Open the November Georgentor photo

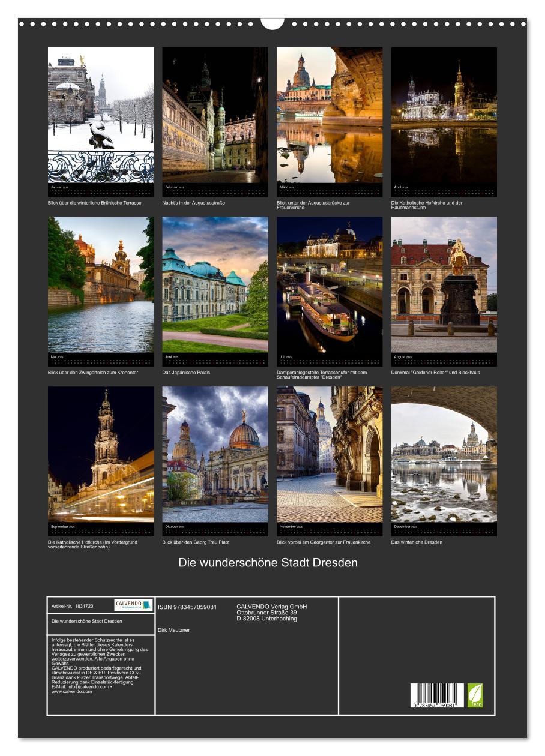pos(330,454)
